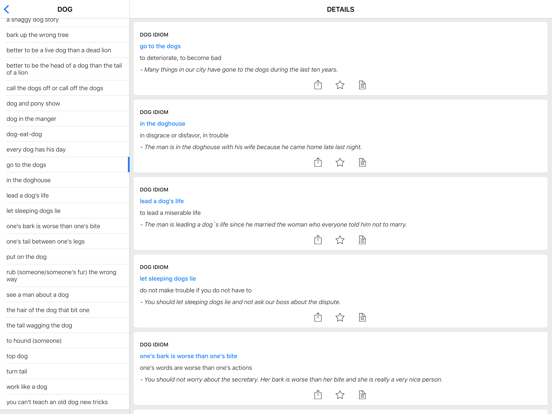Image resolution: width=552 pixels, height=414 pixels.
Task: Star the 'in the doghouse' idiom
Action: (x=340, y=162)
